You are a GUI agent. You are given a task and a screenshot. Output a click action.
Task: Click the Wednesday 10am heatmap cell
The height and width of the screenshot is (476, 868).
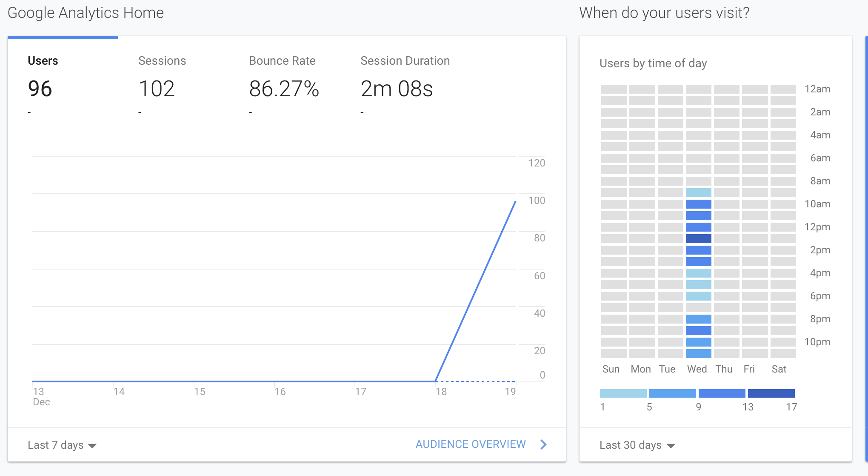[x=699, y=204]
